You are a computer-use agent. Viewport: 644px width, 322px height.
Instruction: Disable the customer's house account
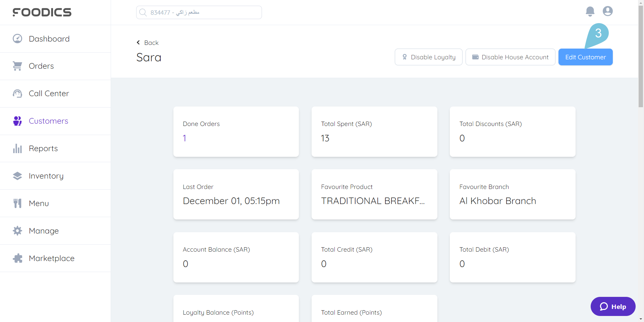510,57
